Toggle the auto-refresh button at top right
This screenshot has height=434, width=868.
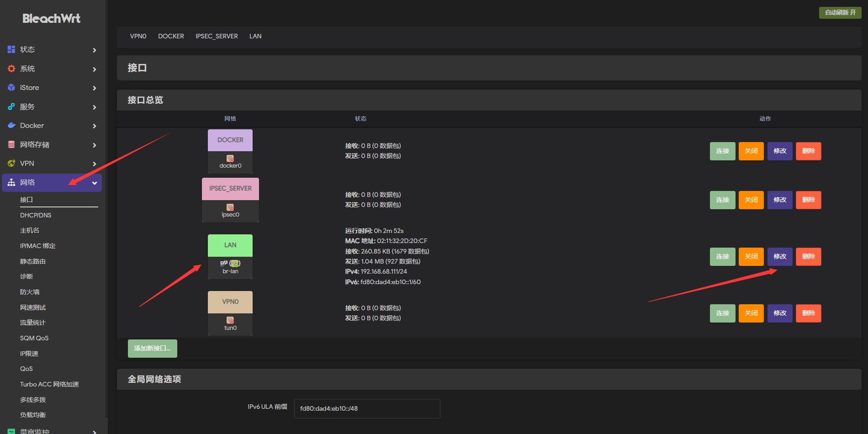(840, 12)
